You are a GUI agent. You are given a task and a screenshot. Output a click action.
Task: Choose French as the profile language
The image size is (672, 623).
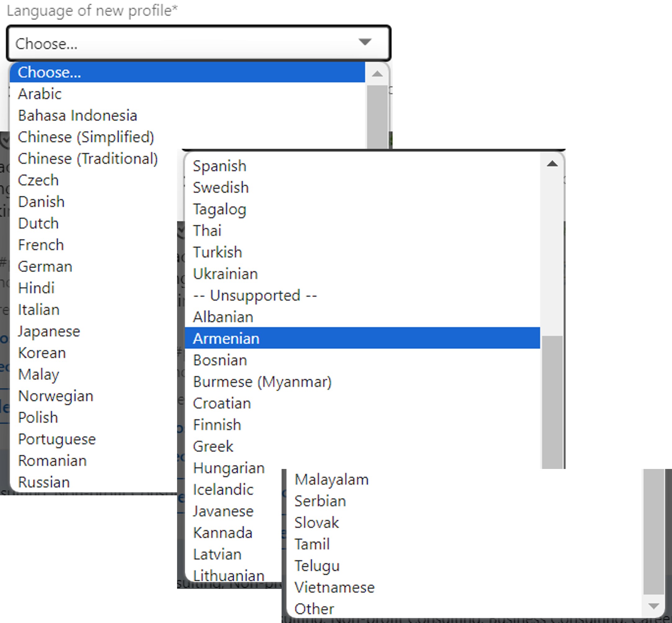(x=41, y=245)
